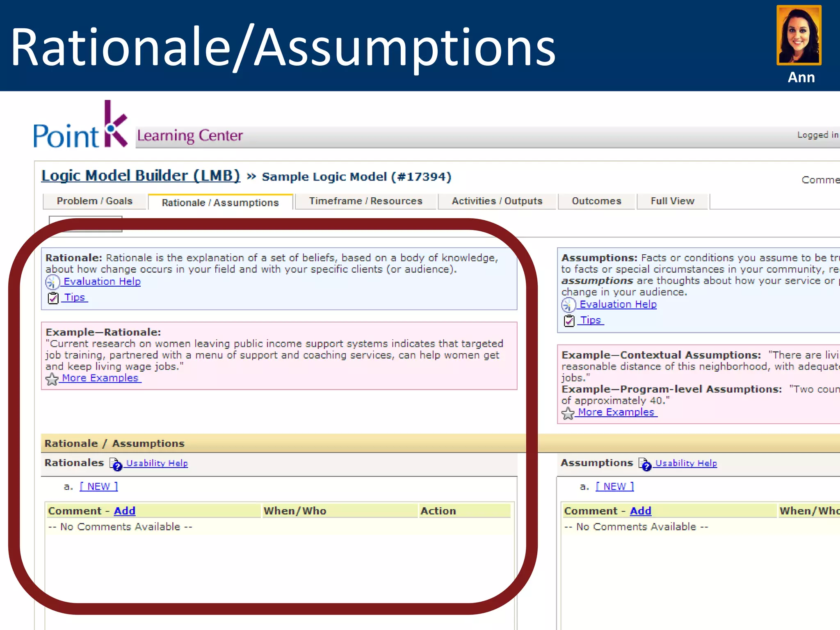Go to the Outcomes tab
Screen dimensions: 840x630
(x=596, y=201)
